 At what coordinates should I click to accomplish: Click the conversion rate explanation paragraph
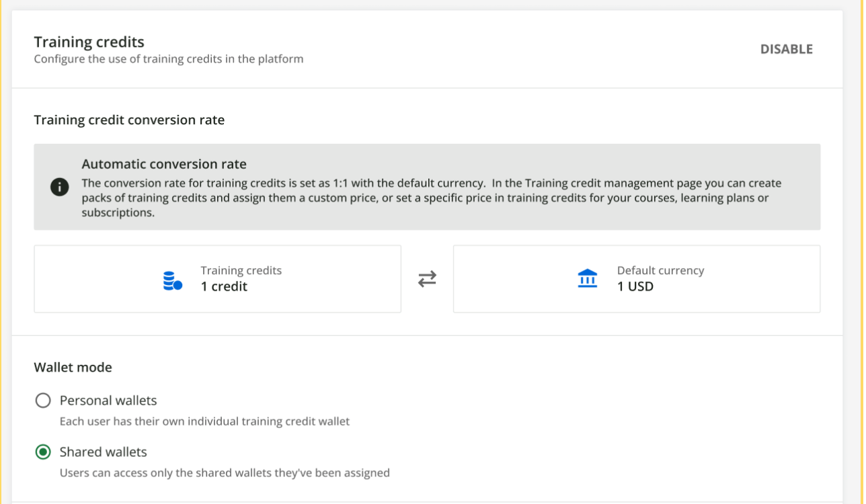pos(430,198)
